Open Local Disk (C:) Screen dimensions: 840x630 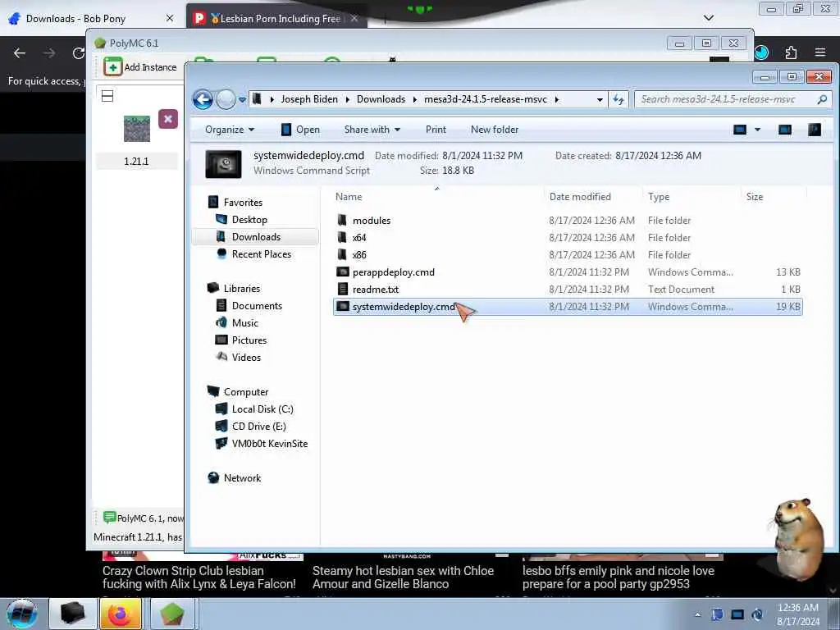(x=262, y=409)
